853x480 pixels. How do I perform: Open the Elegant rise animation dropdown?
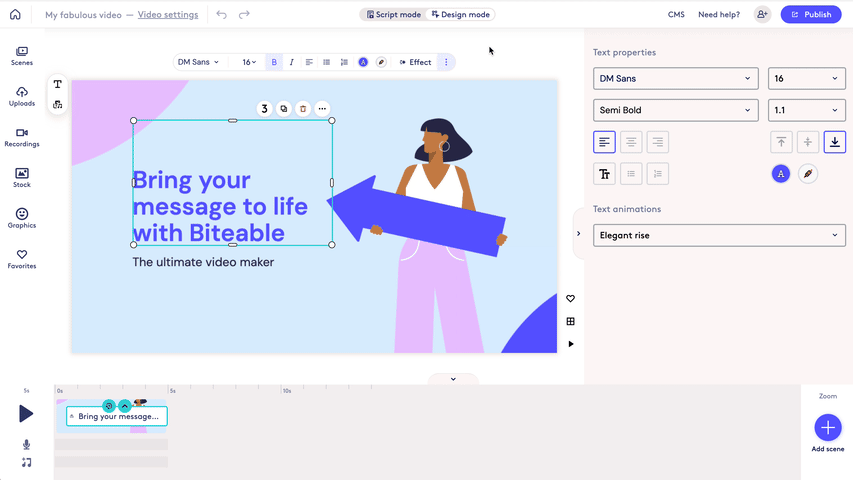tap(719, 235)
